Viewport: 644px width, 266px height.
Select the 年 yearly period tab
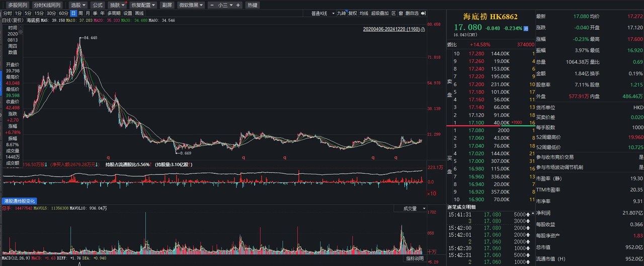(x=102, y=13)
